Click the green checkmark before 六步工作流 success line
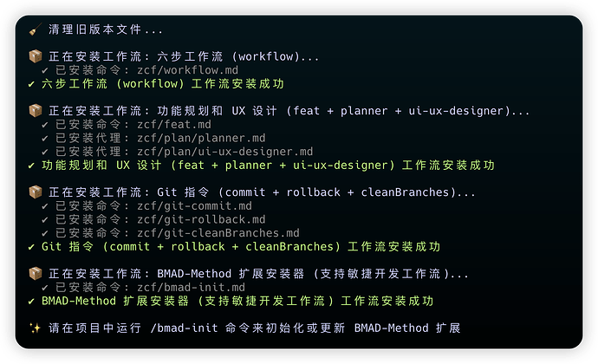Screen dimensions: 598x364 pos(32,84)
